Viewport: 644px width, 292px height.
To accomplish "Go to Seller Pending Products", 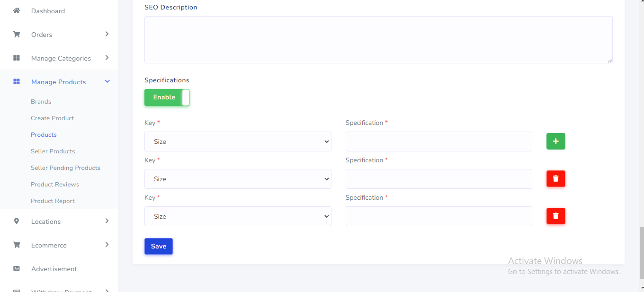I will point(65,168).
